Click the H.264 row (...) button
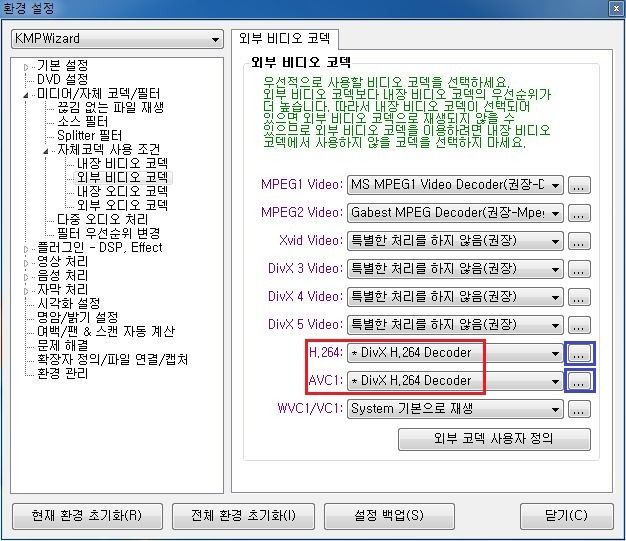 (x=579, y=353)
